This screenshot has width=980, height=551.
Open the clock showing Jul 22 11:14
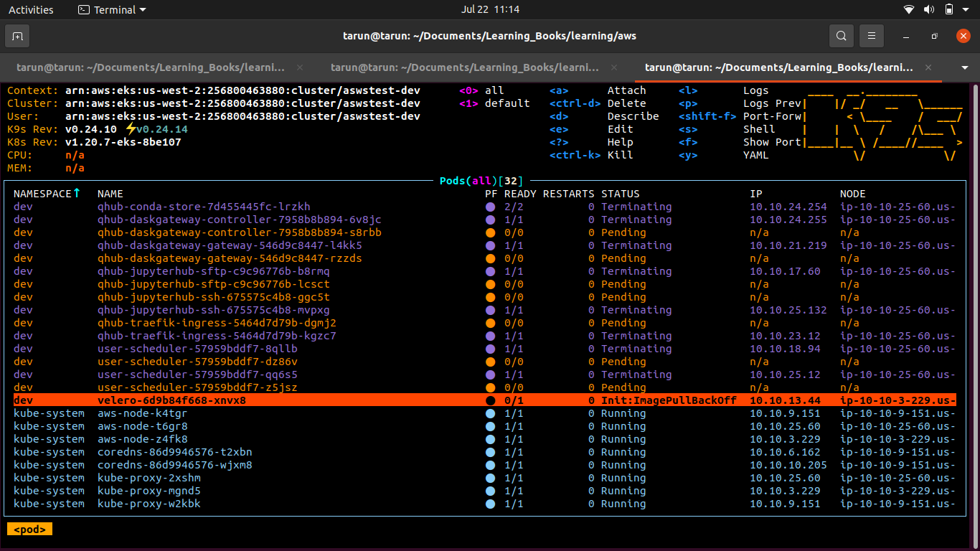[x=490, y=10]
